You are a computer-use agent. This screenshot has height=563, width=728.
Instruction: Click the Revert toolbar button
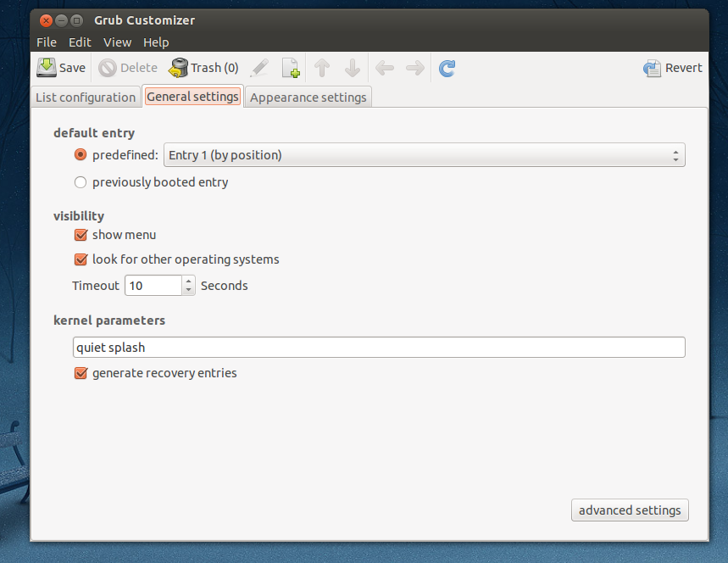point(672,68)
